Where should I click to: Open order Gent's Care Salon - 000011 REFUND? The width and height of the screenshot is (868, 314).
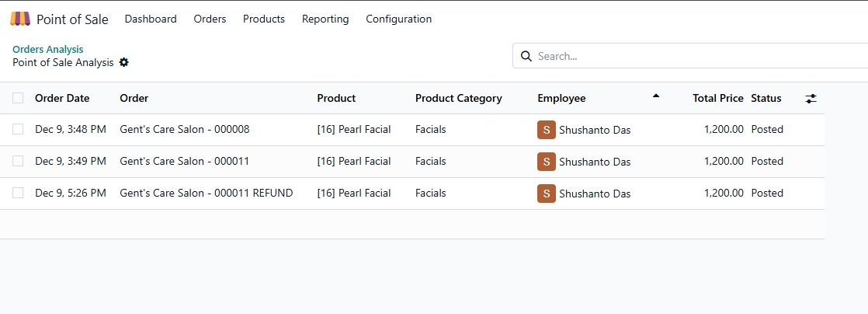pos(206,194)
